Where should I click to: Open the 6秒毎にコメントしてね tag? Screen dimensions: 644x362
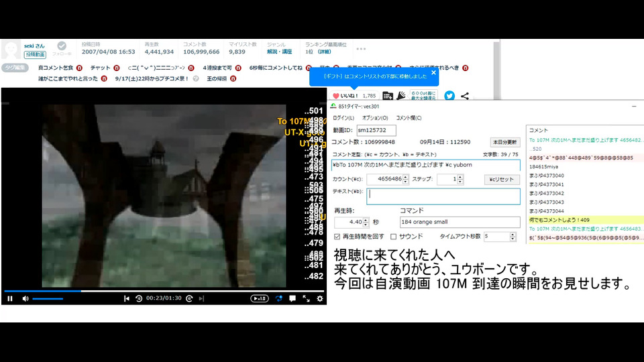click(x=276, y=68)
